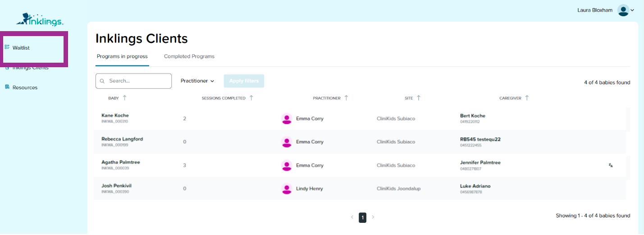The width and height of the screenshot is (644, 235).
Task: Click the Resources book icon
Action: coord(7,87)
